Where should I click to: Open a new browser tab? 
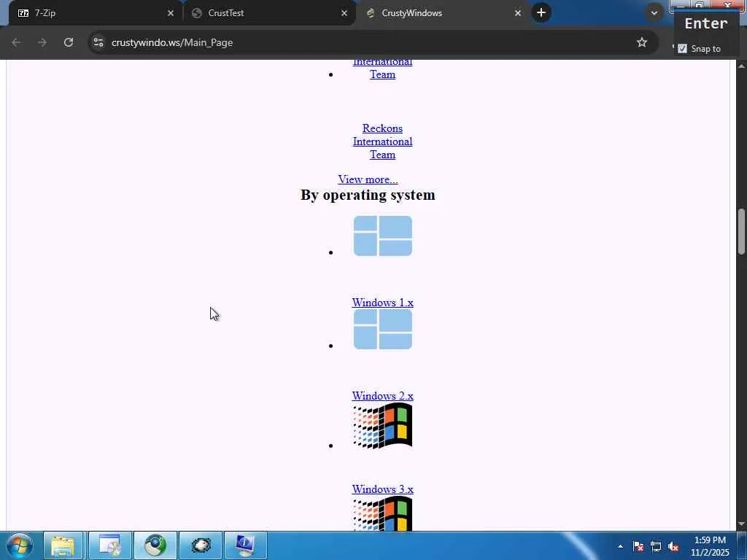click(x=541, y=13)
